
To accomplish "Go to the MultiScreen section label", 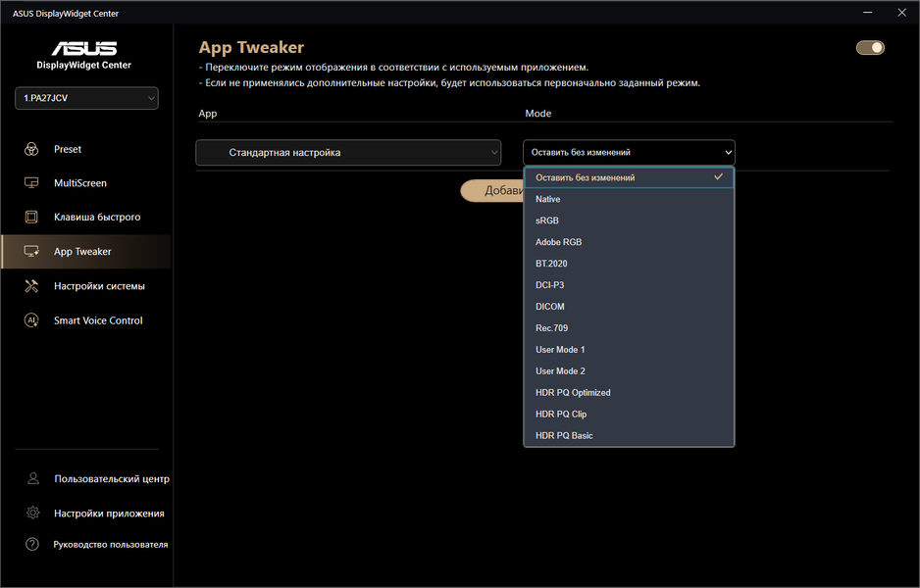I will (80, 183).
